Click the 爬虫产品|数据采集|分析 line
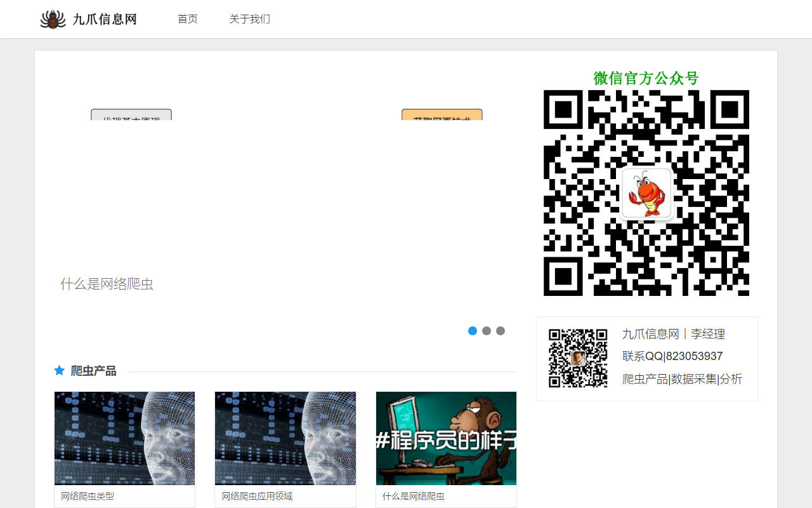This screenshot has height=508, width=812. click(683, 379)
